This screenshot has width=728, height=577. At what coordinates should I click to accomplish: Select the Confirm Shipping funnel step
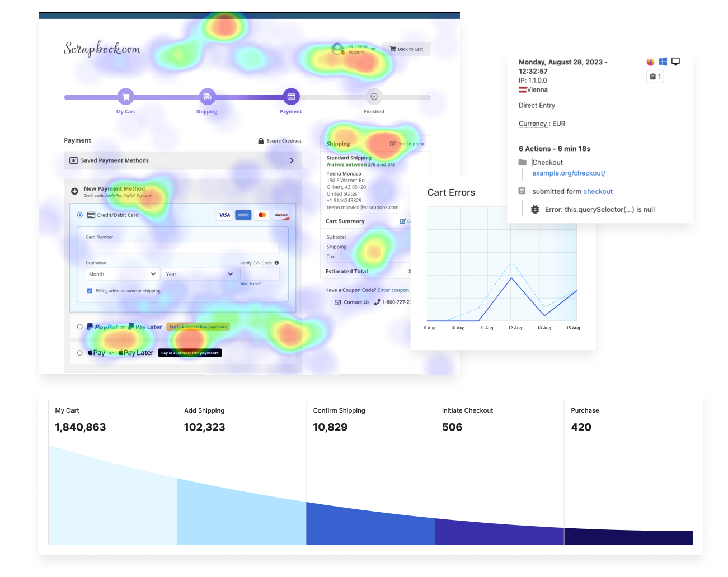[370, 472]
